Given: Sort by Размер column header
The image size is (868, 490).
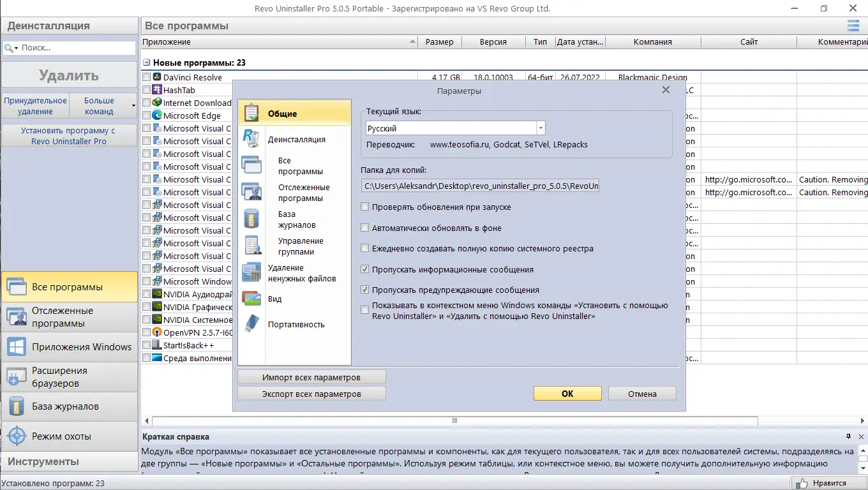Looking at the screenshot, I should click(440, 41).
